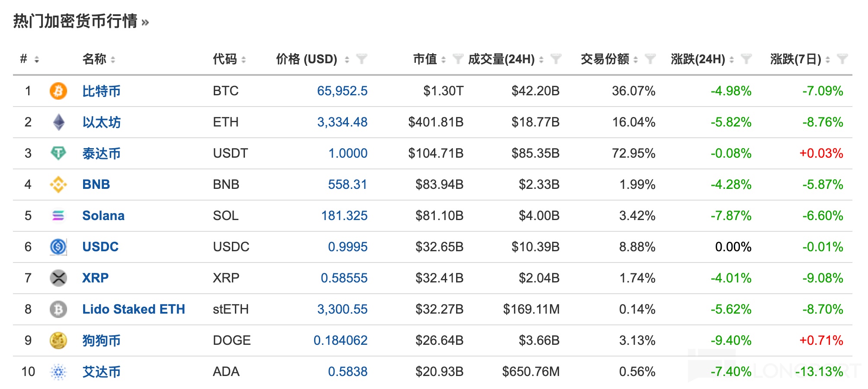The image size is (868, 389).
Task: Click the Cardano ADA dotted logo icon
Action: coord(58,372)
